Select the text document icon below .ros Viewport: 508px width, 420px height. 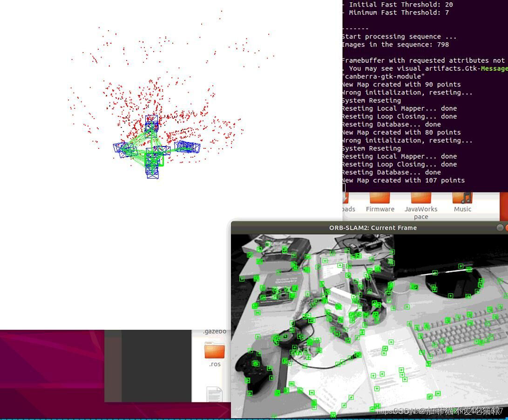tap(215, 394)
